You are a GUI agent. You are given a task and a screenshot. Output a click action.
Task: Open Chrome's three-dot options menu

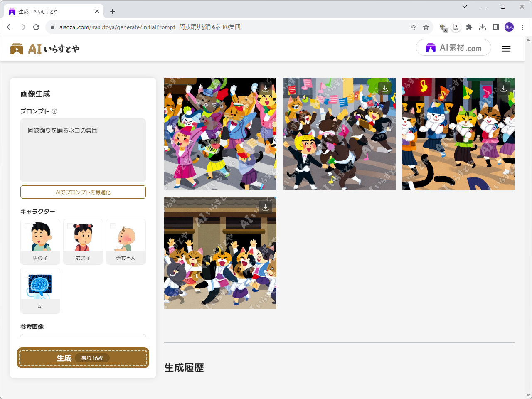pos(522,27)
